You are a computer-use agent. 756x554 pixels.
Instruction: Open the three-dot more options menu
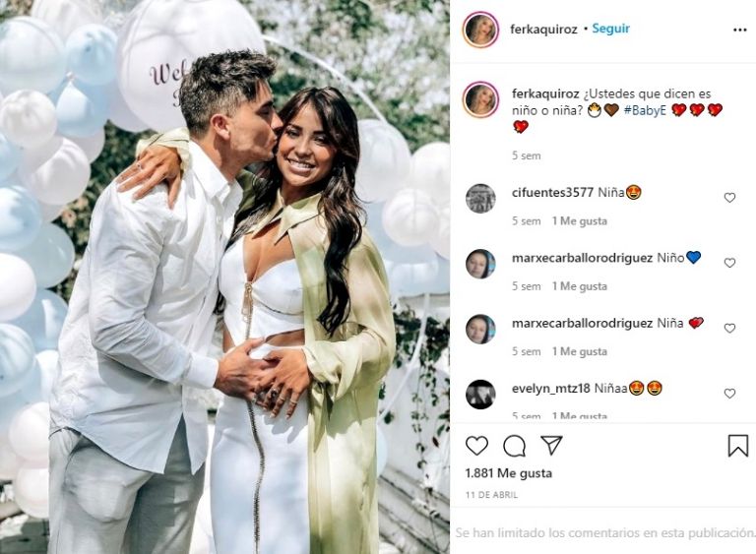739,30
